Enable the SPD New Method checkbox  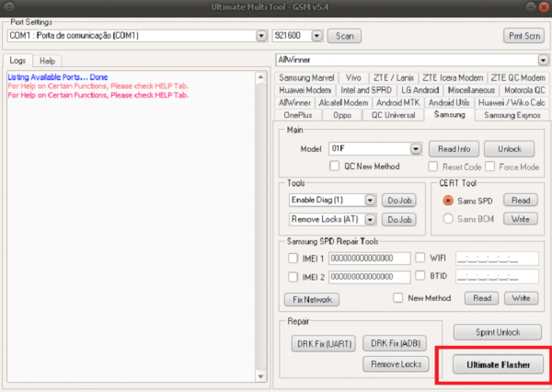[x=397, y=298]
